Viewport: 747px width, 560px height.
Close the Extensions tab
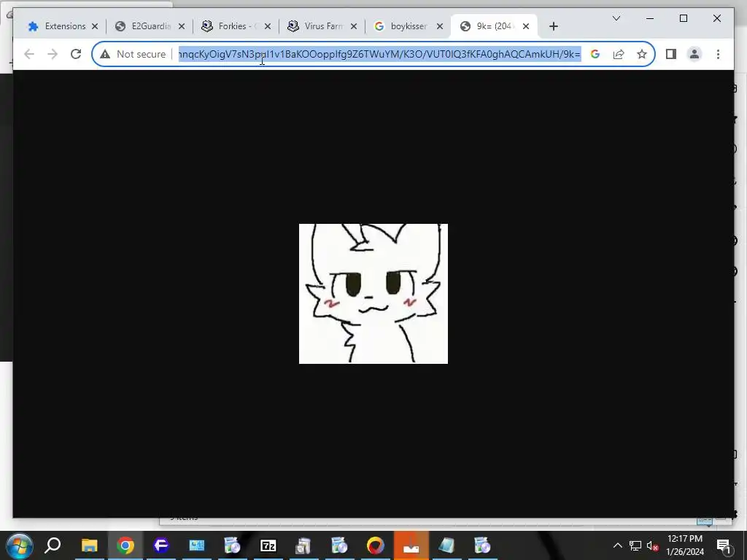point(95,27)
